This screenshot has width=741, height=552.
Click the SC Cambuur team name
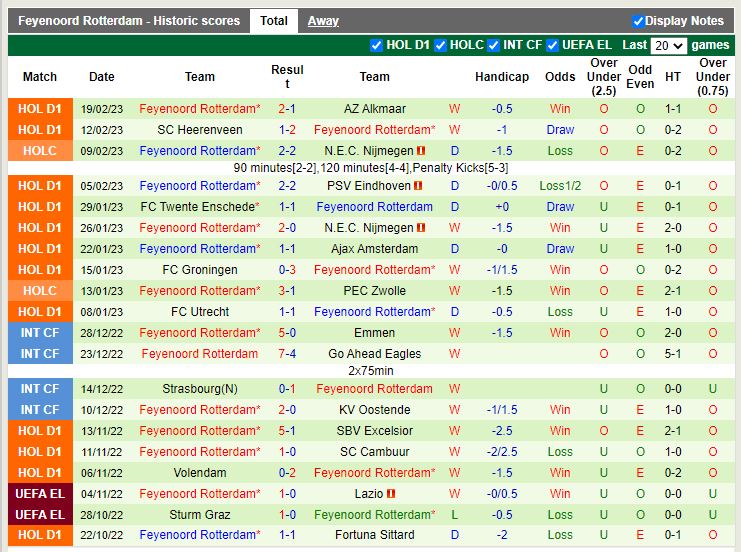point(375,452)
